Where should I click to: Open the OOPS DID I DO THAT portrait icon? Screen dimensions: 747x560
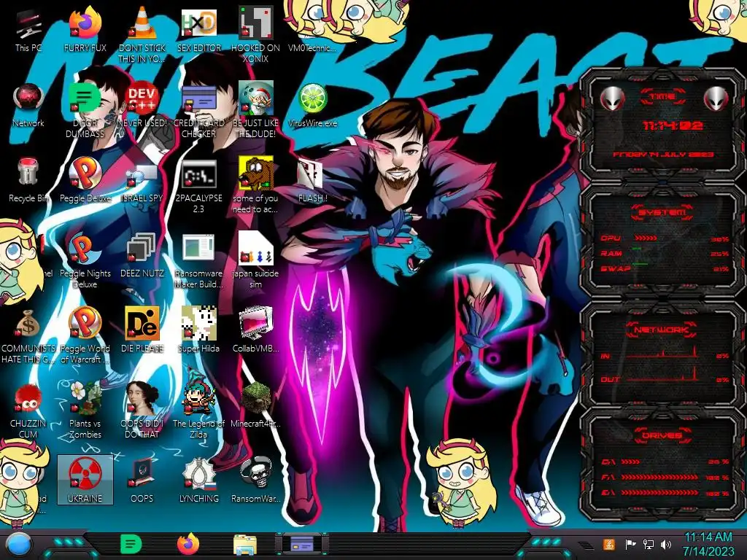142,411
